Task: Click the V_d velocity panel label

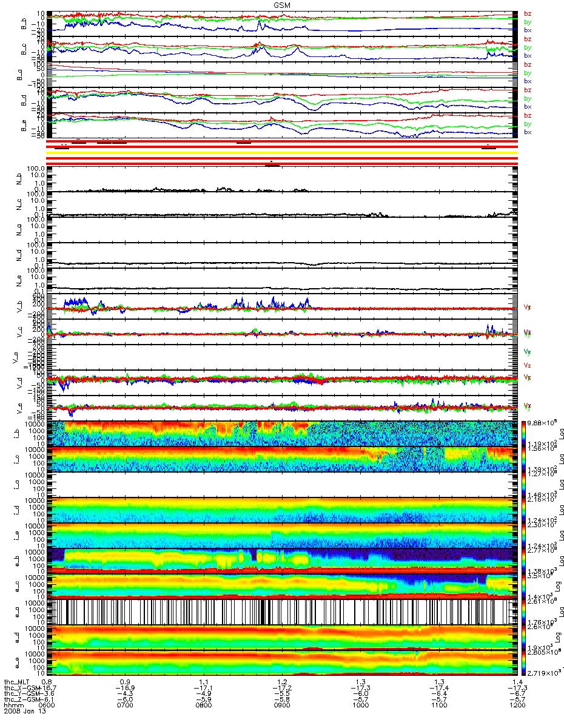Action: [x=19, y=384]
